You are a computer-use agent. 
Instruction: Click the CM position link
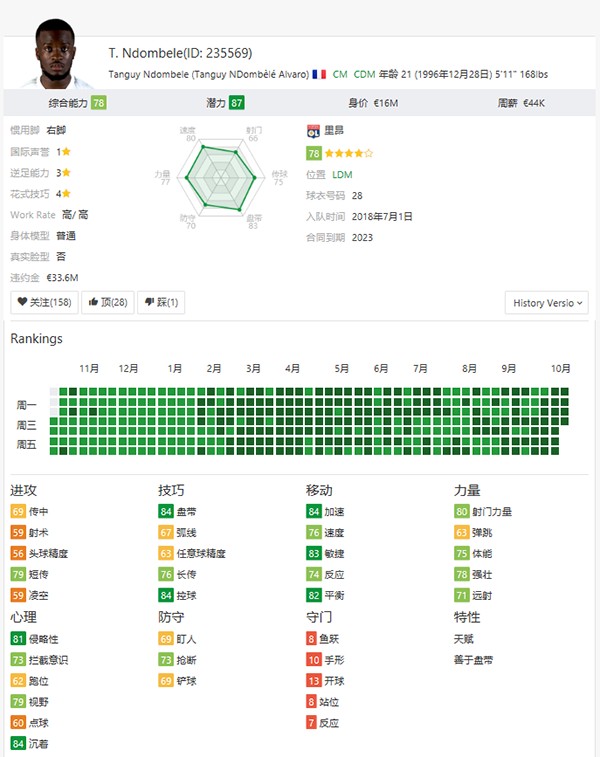click(340, 75)
